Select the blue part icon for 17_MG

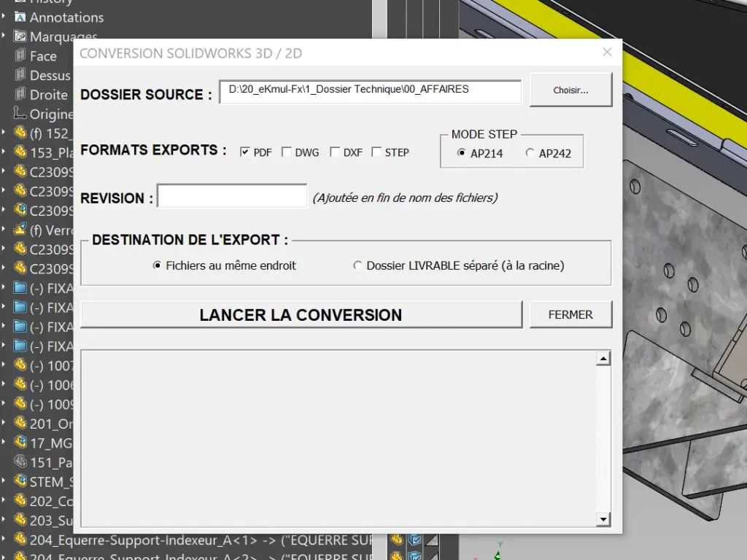click(x=20, y=443)
